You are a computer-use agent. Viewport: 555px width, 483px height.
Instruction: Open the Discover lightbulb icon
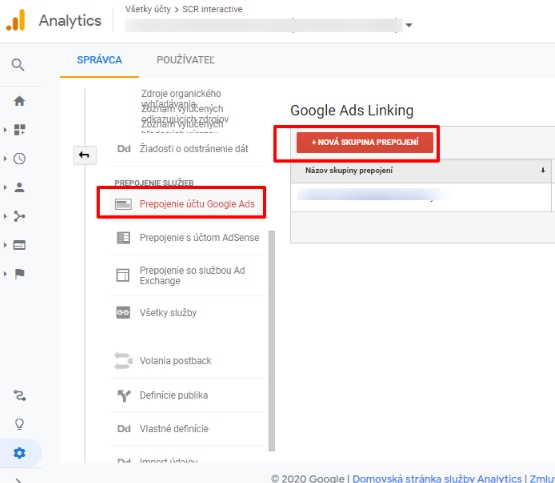pos(19,424)
